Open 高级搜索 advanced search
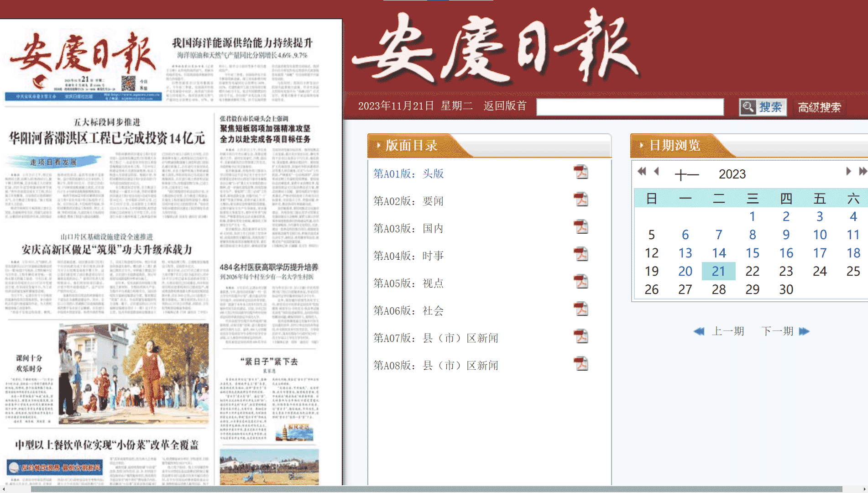This screenshot has height=493, width=868. click(x=820, y=108)
